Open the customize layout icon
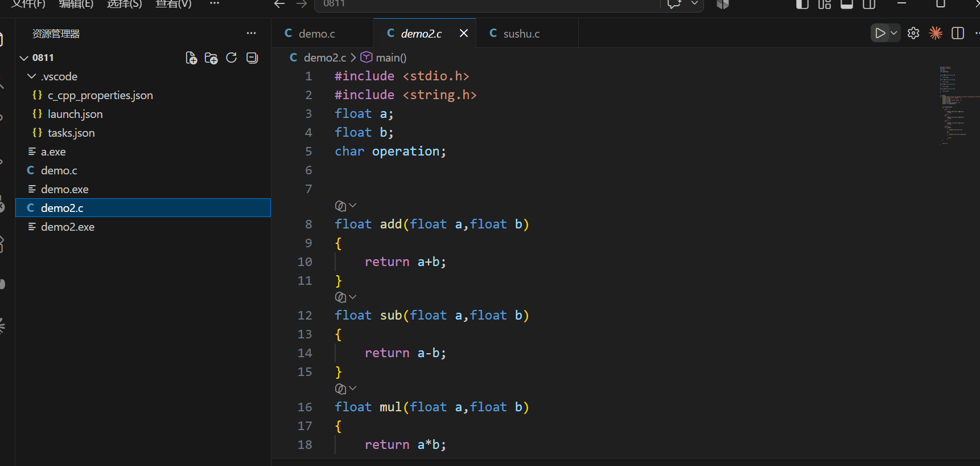The height and width of the screenshot is (466, 980). [825, 4]
